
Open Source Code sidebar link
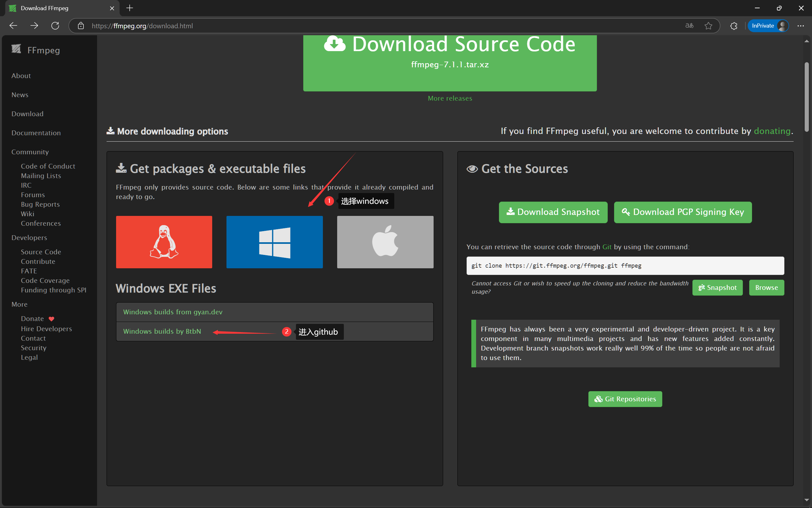[x=41, y=252]
